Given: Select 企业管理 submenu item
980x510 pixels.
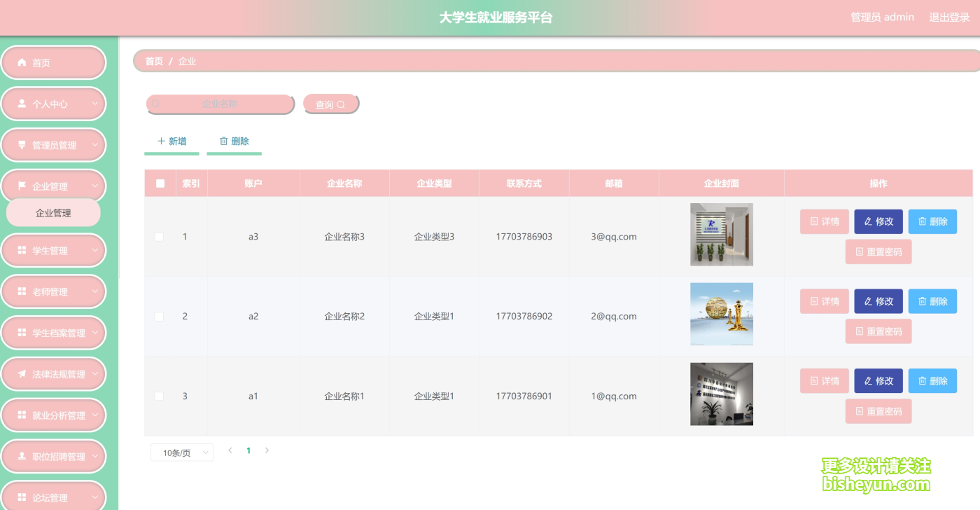Looking at the screenshot, I should point(53,212).
